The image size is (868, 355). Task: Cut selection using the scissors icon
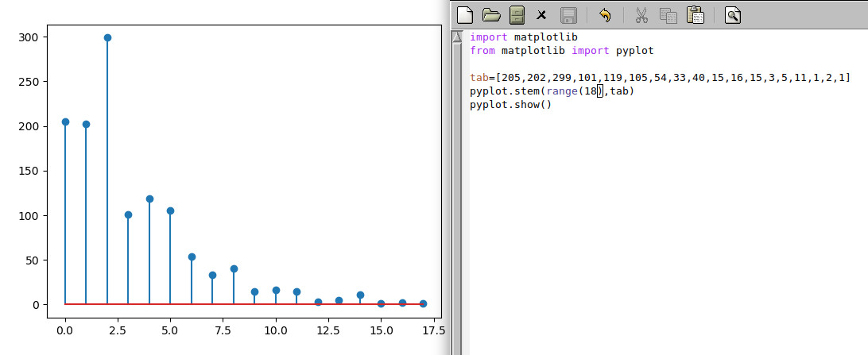pyautogui.click(x=641, y=14)
